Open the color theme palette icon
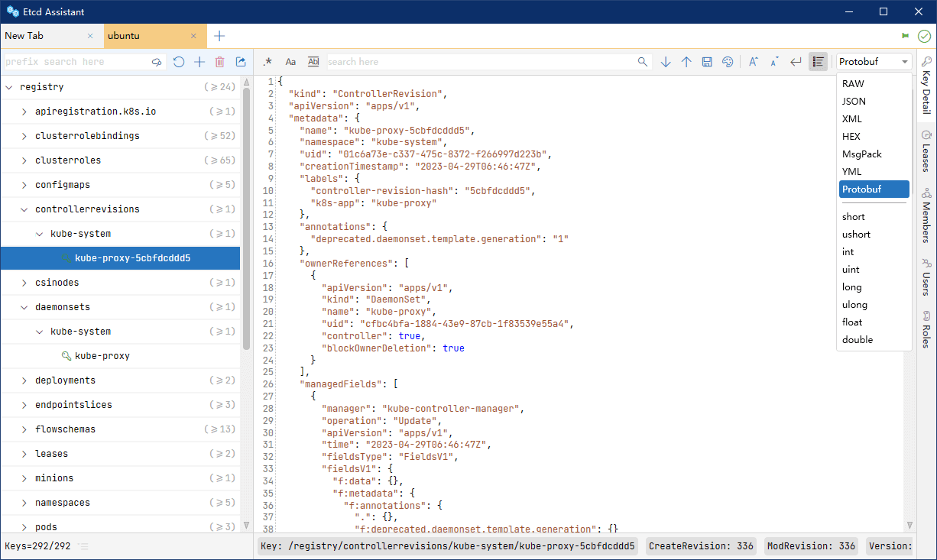This screenshot has height=560, width=937. (x=728, y=62)
